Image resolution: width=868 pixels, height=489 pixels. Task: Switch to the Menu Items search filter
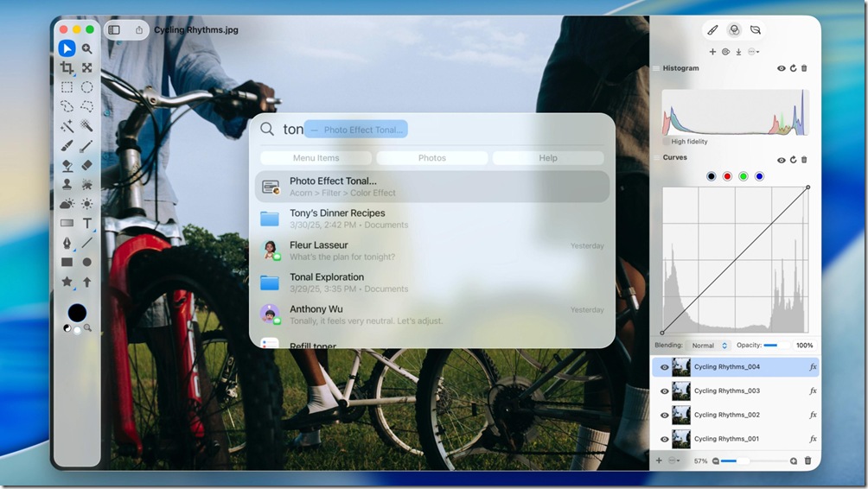point(316,158)
